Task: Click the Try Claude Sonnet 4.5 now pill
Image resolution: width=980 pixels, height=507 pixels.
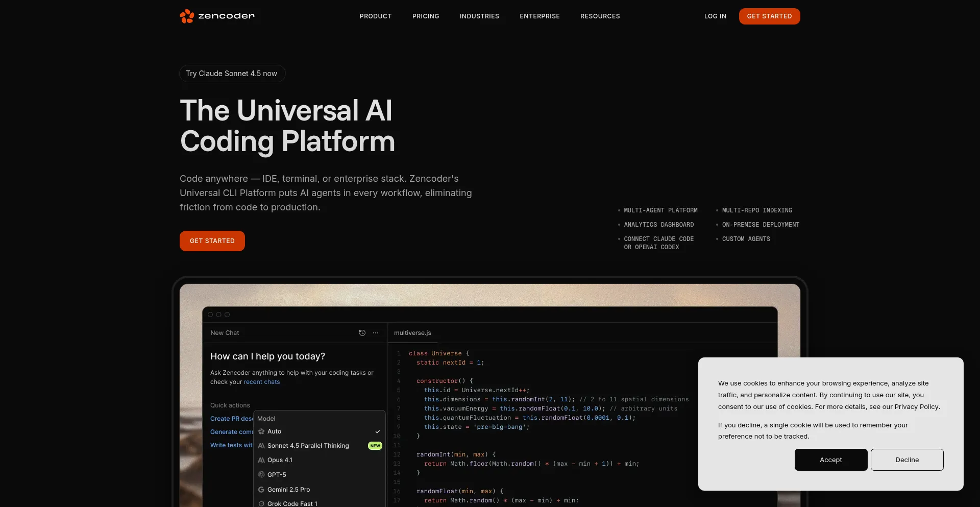Action: 232,74
